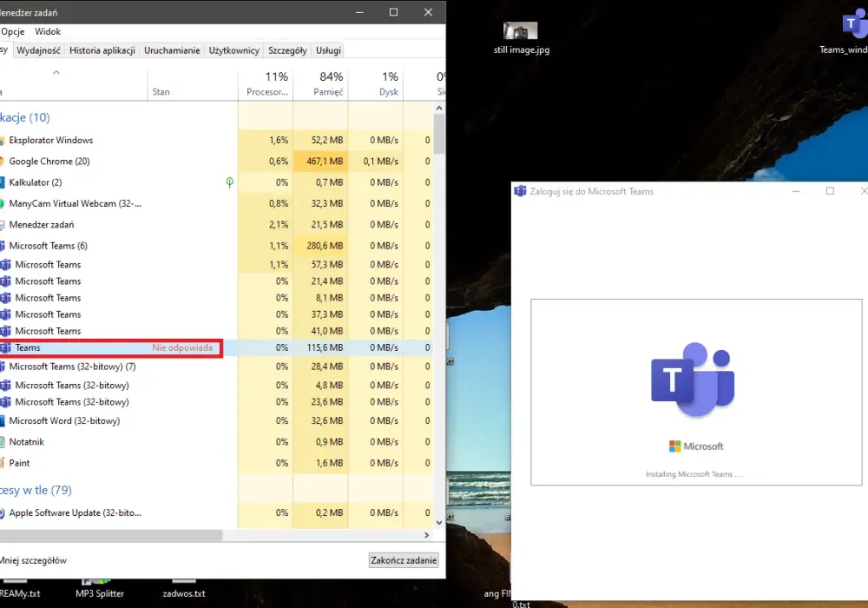
Task: Select the Menedżer zadań process row
Action: tap(216, 224)
